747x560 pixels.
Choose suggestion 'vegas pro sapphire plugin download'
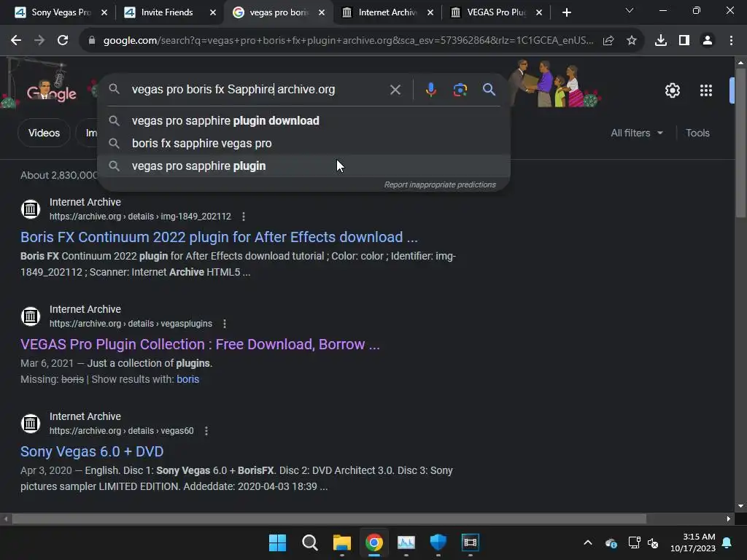point(304,121)
